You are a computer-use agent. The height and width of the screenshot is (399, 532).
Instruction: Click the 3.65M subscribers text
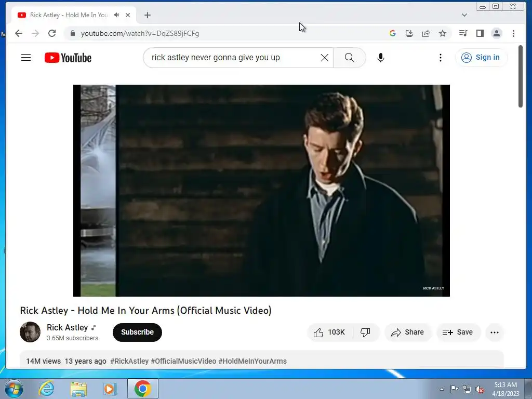(x=72, y=338)
